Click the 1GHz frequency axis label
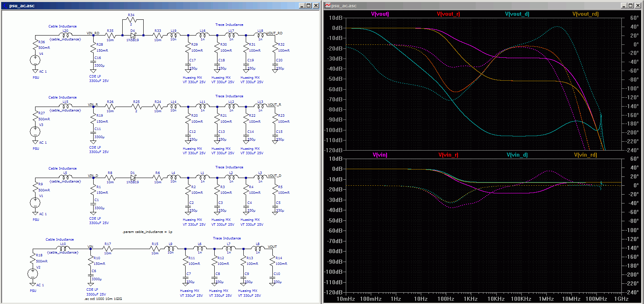The height and width of the screenshot is (304, 644). [621, 299]
